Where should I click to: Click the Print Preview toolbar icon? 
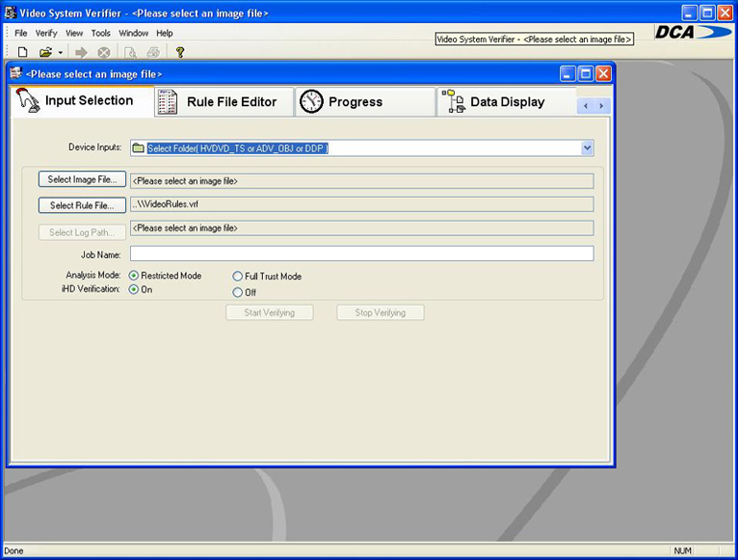coord(130,53)
